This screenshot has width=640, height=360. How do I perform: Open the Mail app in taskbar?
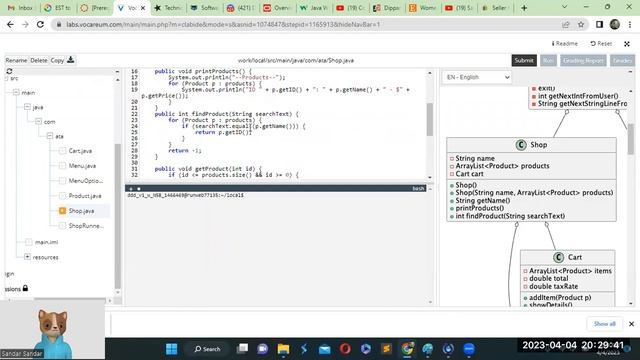point(324,349)
